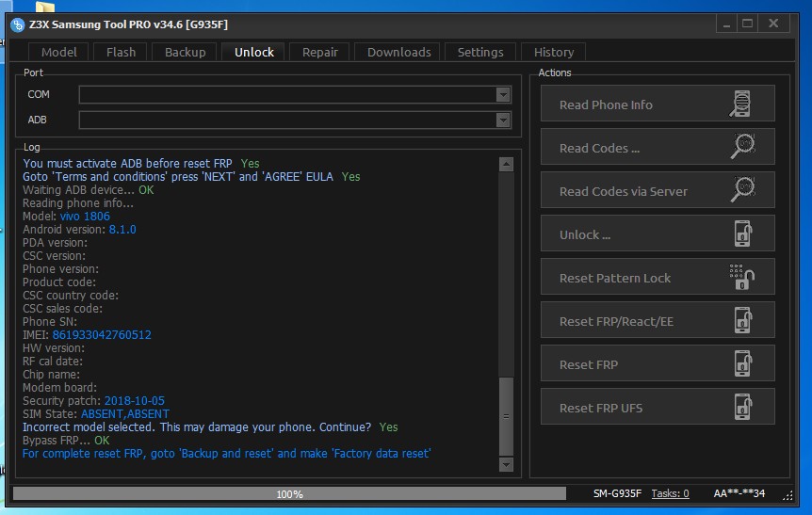812x515 pixels.
Task: Switch to the Model tab
Action: (x=58, y=53)
